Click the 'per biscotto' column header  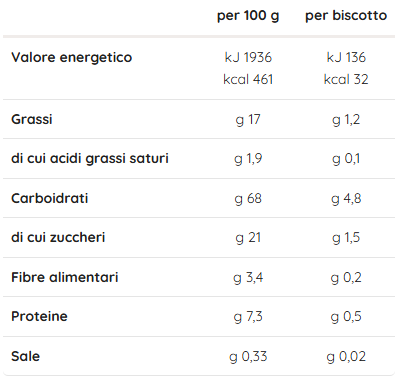tap(346, 16)
